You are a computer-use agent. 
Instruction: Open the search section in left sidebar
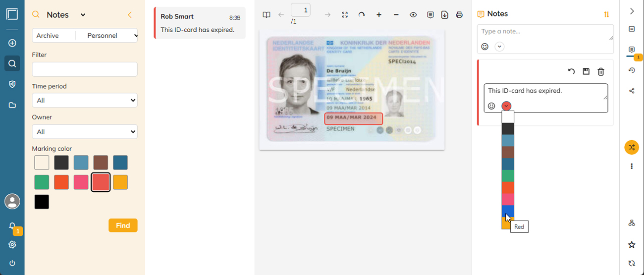coord(12,63)
